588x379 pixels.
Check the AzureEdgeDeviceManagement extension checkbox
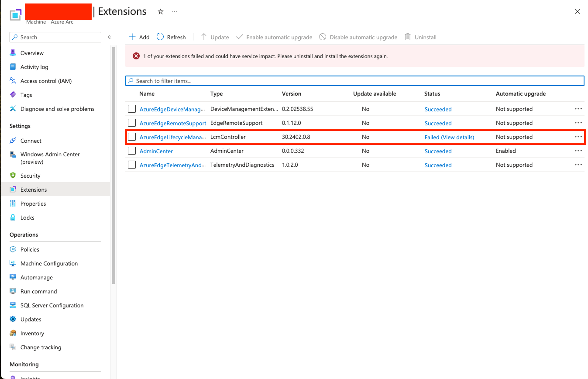(x=132, y=109)
